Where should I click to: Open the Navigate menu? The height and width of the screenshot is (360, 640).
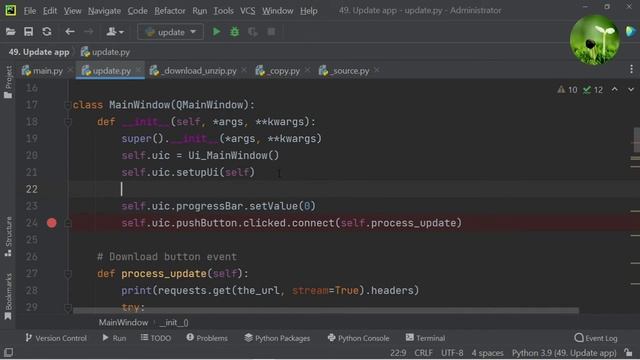pos(104,11)
